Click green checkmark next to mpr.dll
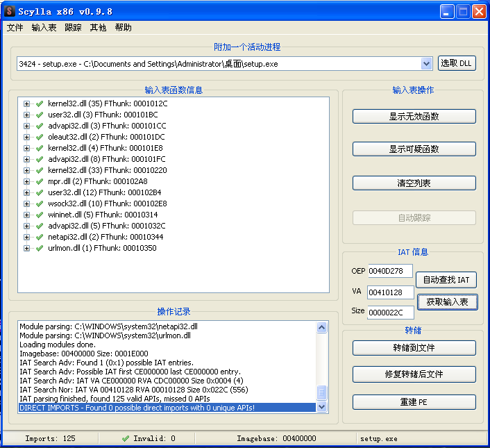The width and height of the screenshot is (490, 448). click(40, 182)
